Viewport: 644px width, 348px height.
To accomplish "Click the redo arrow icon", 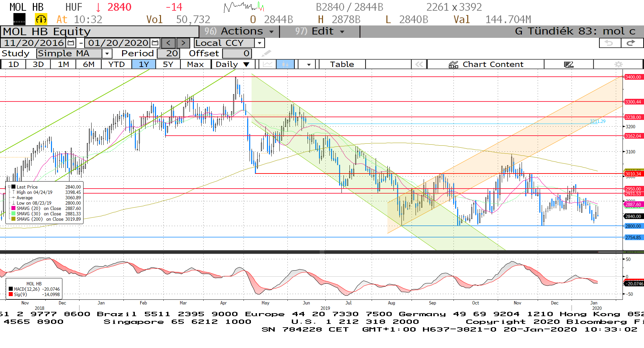I will click(x=632, y=43).
